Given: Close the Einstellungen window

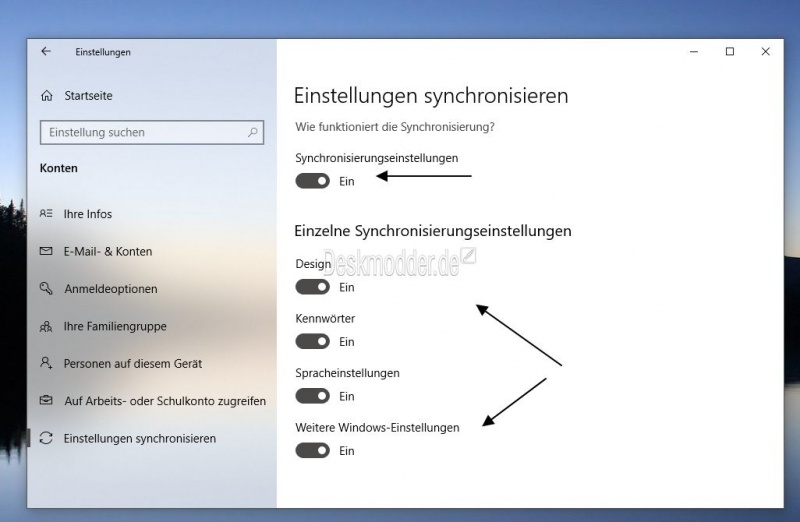Looking at the screenshot, I should [x=765, y=52].
